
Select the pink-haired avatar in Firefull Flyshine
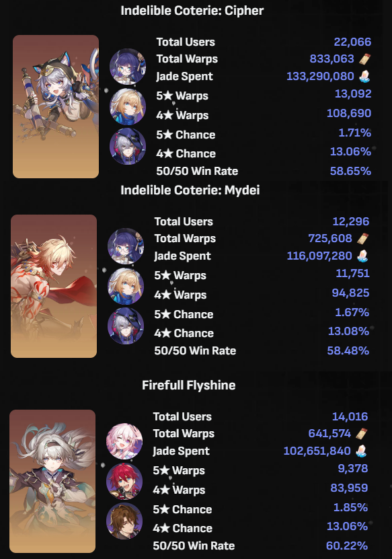pyautogui.click(x=124, y=441)
